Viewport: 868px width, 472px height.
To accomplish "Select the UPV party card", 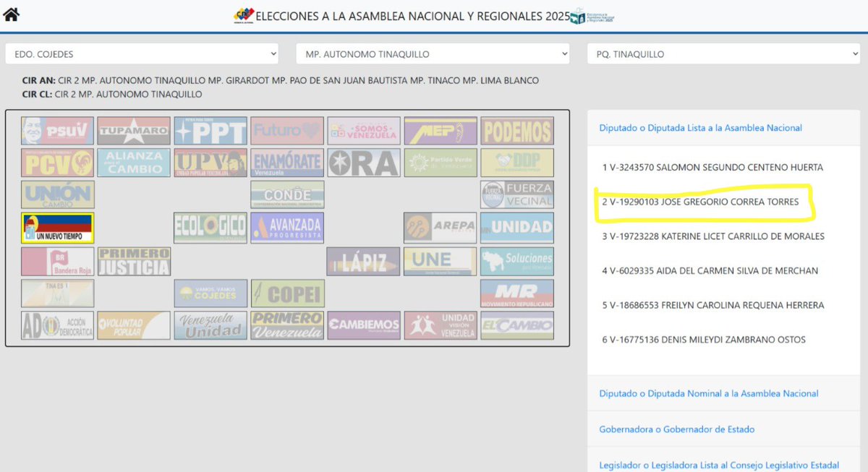I will pyautogui.click(x=210, y=163).
